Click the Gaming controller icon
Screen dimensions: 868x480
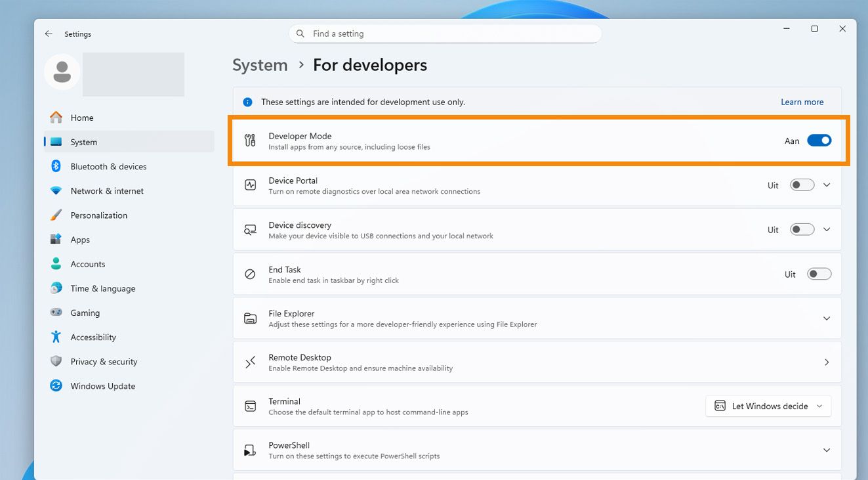(x=56, y=313)
